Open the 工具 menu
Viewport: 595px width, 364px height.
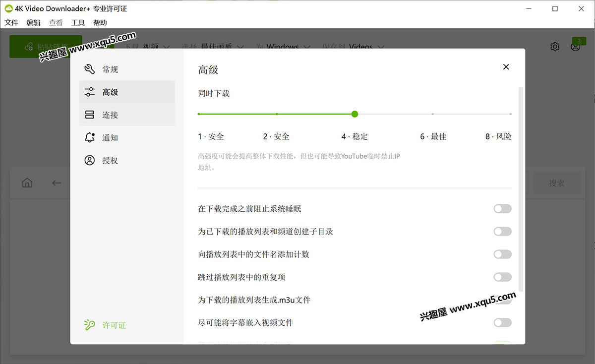tap(78, 22)
